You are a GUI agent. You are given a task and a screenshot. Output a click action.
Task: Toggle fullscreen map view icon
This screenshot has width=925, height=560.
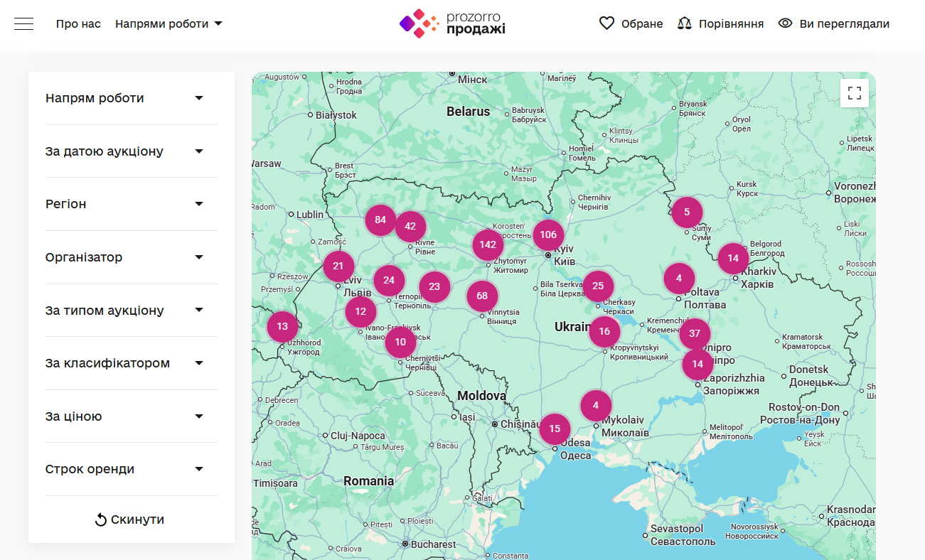[855, 93]
